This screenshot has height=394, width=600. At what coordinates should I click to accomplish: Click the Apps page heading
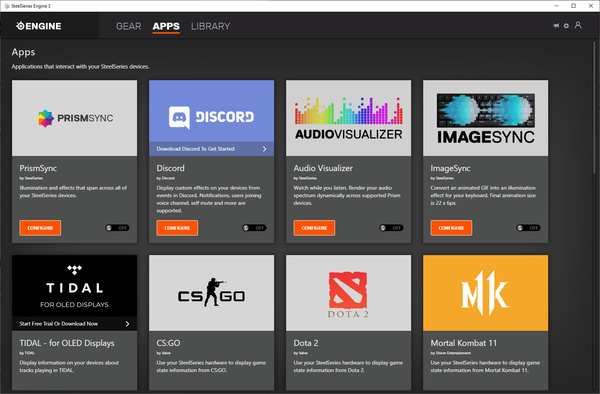click(23, 52)
